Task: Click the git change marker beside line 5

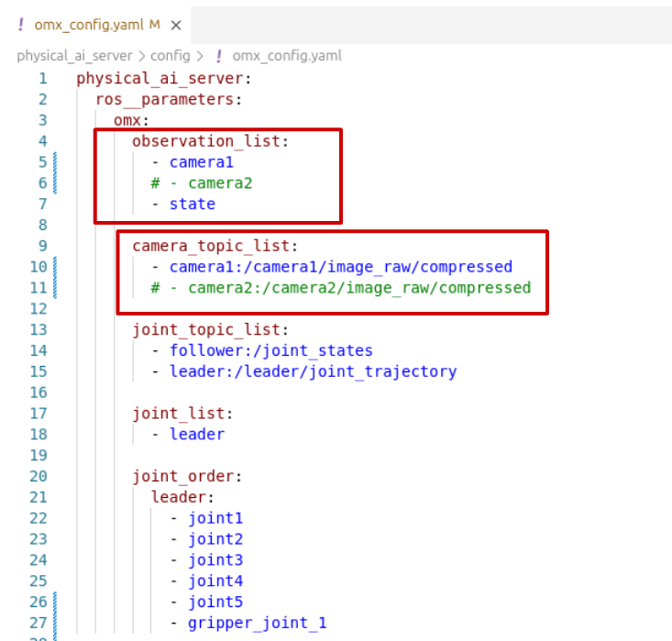Action: pos(56,162)
